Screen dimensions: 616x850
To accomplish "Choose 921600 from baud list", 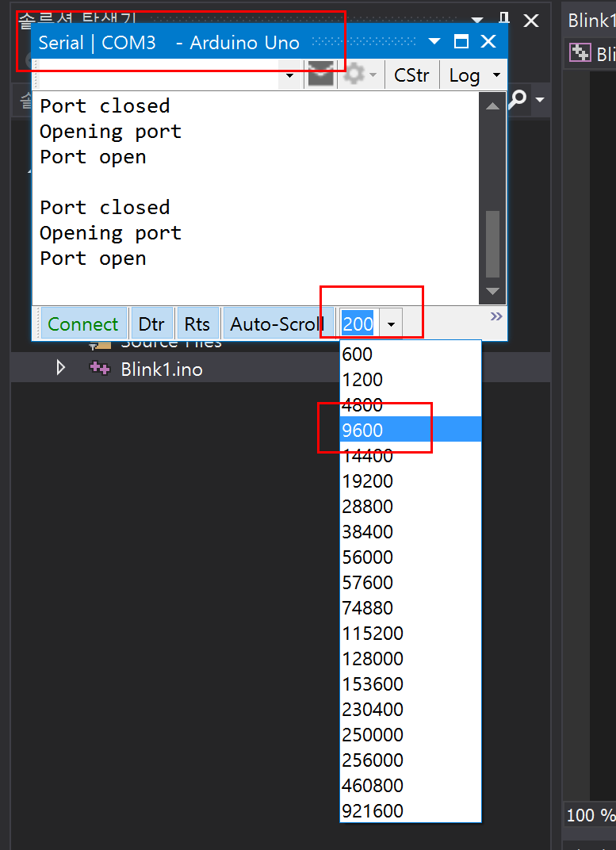I will [410, 811].
